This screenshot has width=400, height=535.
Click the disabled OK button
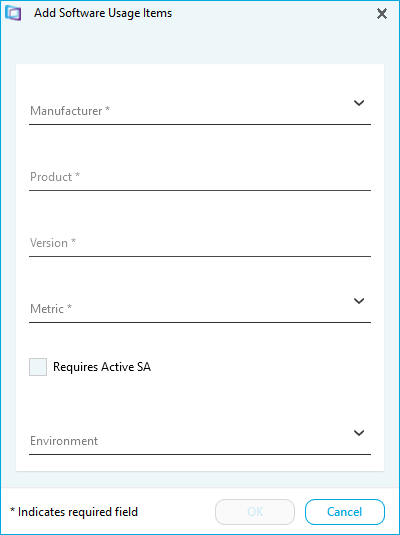pos(255,512)
